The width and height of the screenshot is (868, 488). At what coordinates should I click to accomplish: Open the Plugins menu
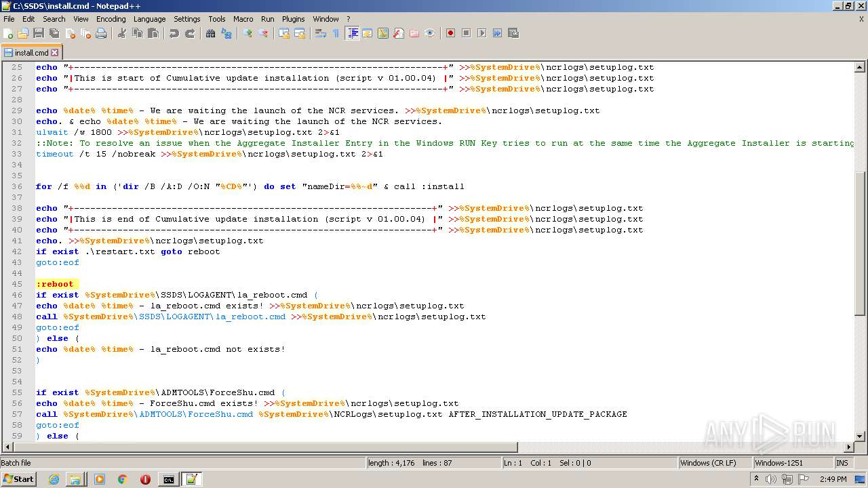293,19
